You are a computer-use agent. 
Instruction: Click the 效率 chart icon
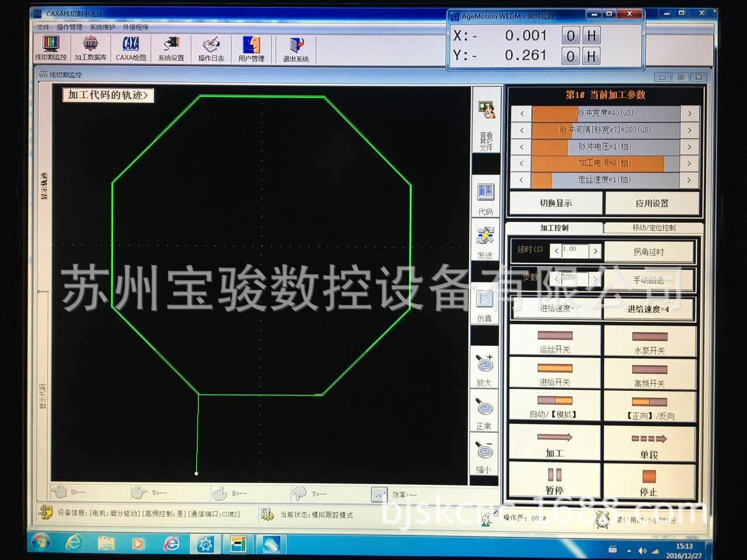379,495
